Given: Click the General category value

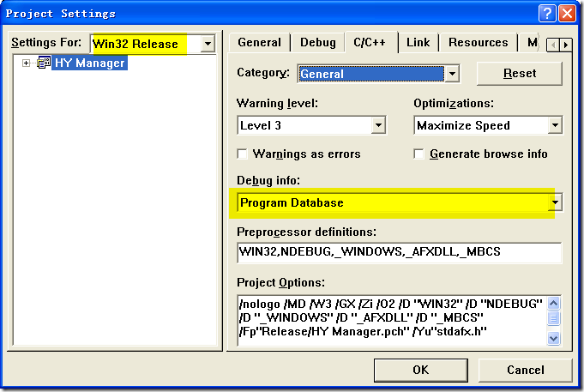Looking at the screenshot, I should click(322, 74).
